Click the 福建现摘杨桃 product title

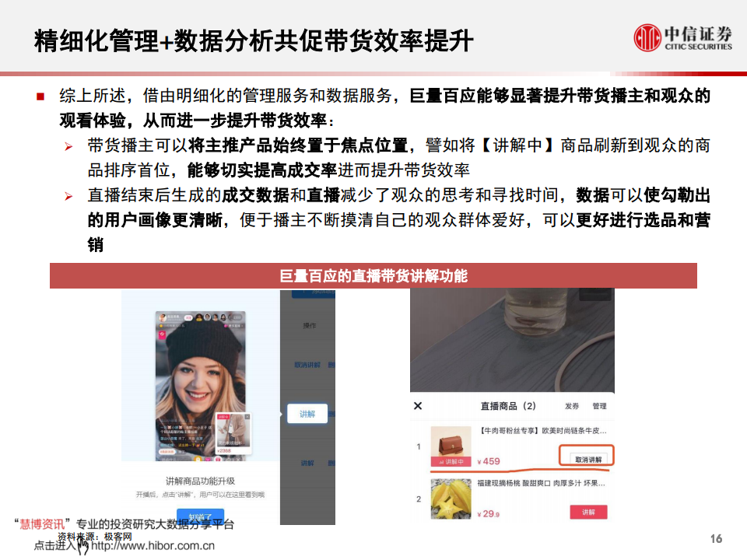(541, 483)
